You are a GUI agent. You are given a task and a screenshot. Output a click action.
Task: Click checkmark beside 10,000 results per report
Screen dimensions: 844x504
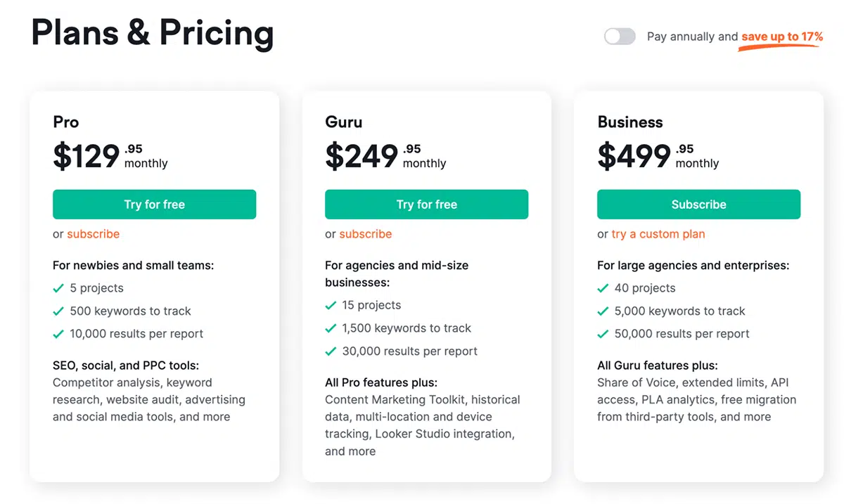[58, 334]
